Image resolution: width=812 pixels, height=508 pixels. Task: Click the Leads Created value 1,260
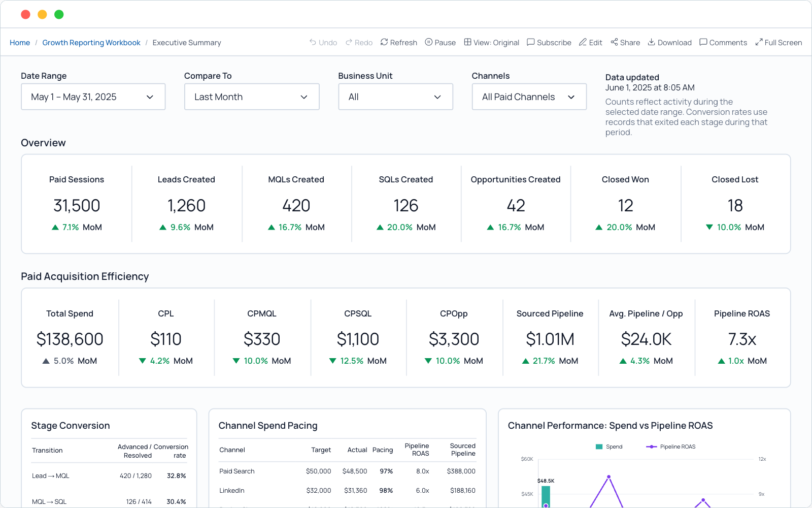click(186, 206)
